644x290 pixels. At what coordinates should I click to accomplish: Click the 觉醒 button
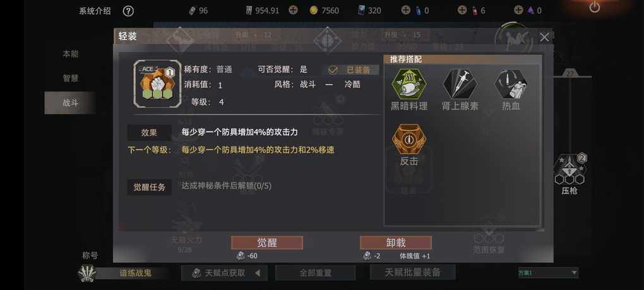pos(267,243)
